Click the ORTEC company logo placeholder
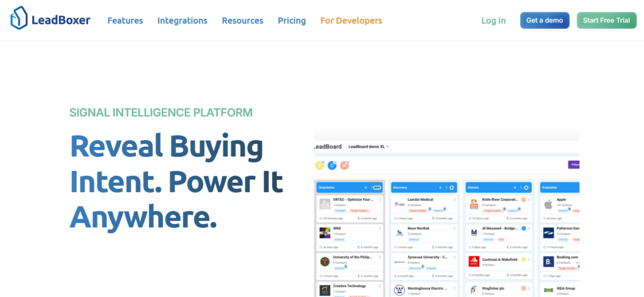This screenshot has height=297, width=644. pos(325,204)
